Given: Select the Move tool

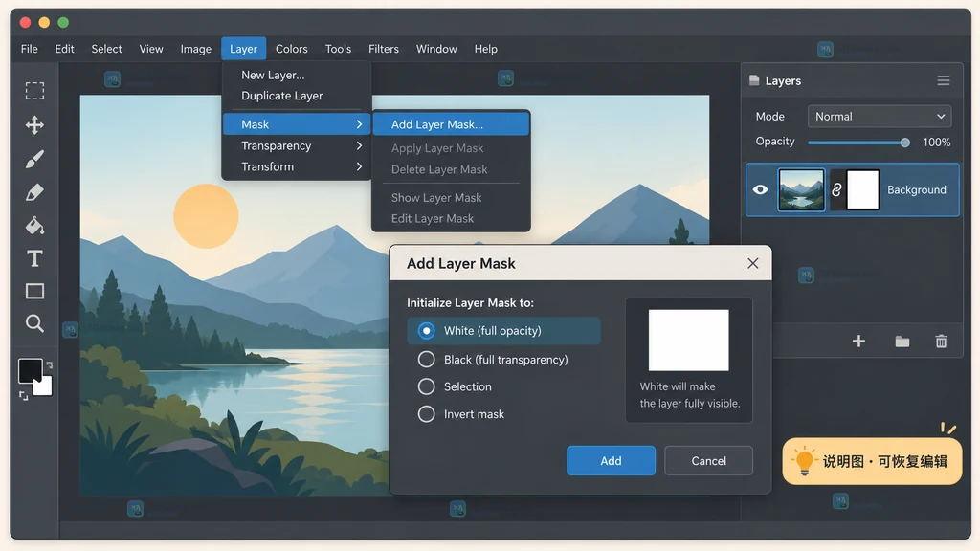Looking at the screenshot, I should pyautogui.click(x=34, y=125).
